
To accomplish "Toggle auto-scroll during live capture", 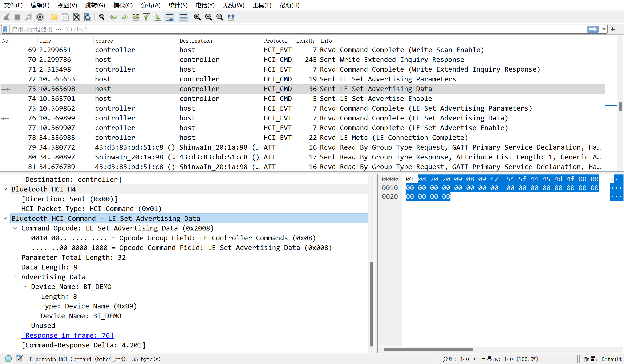I will coord(169,17).
